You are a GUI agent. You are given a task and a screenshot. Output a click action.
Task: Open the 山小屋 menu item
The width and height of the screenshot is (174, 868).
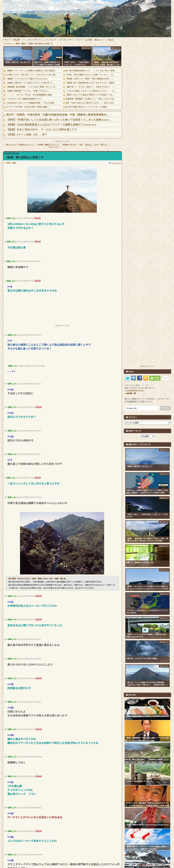(88, 40)
